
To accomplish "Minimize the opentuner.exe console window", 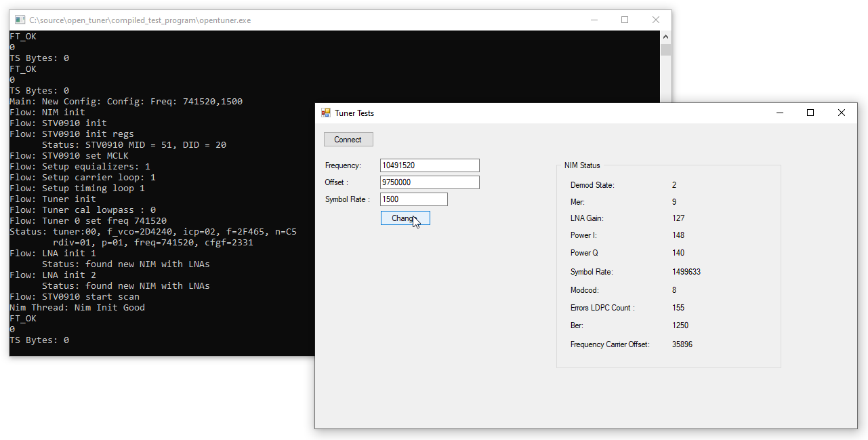I will tap(594, 20).
